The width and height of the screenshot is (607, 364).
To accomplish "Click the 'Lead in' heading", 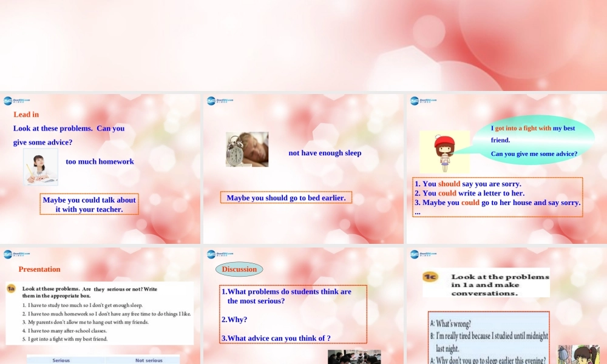I will pyautogui.click(x=27, y=114).
